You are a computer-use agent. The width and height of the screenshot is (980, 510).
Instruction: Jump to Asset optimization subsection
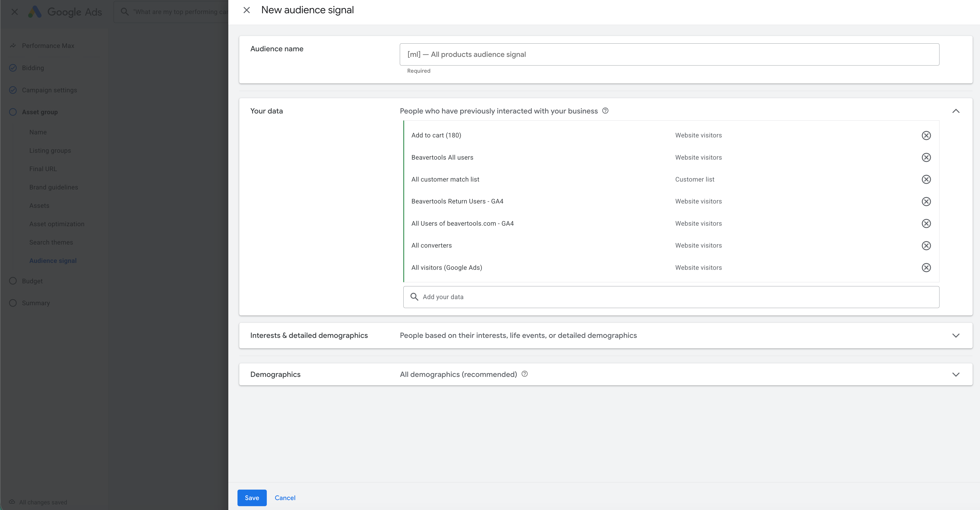point(57,224)
